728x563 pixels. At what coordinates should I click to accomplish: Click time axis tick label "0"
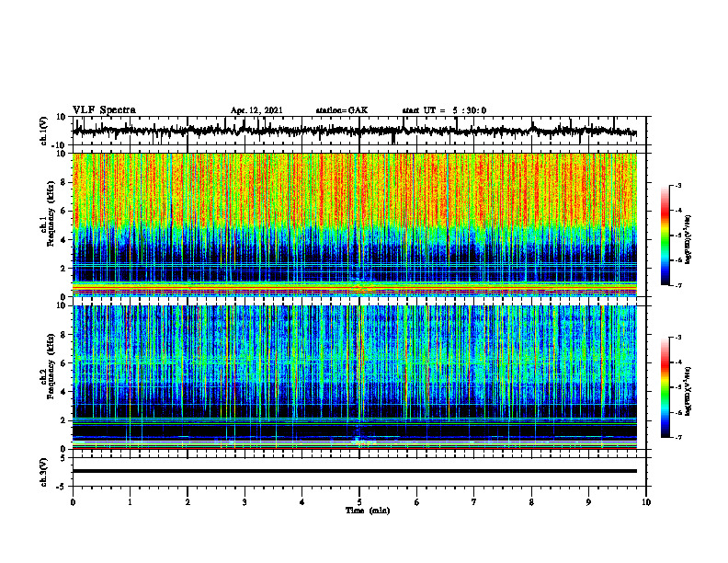73,502
